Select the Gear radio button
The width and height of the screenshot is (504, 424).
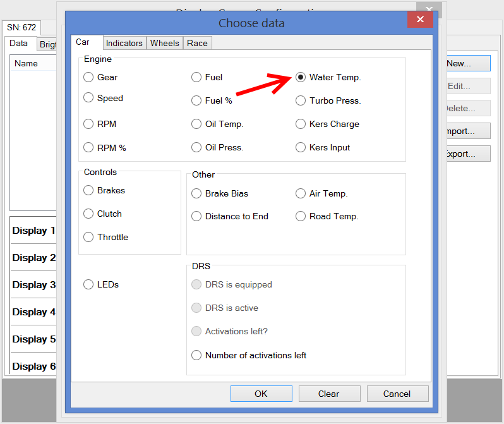pyautogui.click(x=88, y=77)
